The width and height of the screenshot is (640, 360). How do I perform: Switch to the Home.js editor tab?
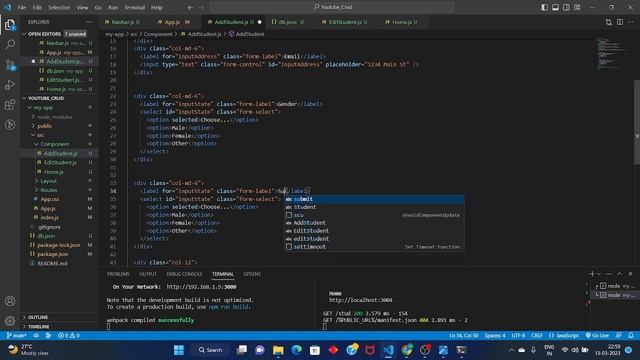pyautogui.click(x=401, y=22)
